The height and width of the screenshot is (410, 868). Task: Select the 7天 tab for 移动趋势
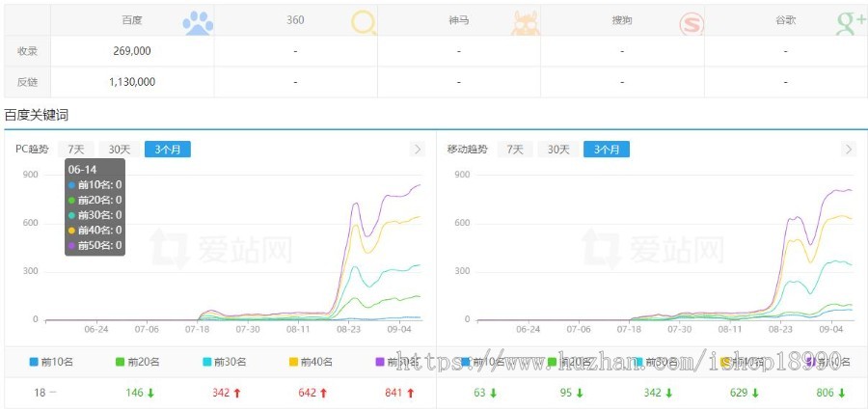point(515,149)
